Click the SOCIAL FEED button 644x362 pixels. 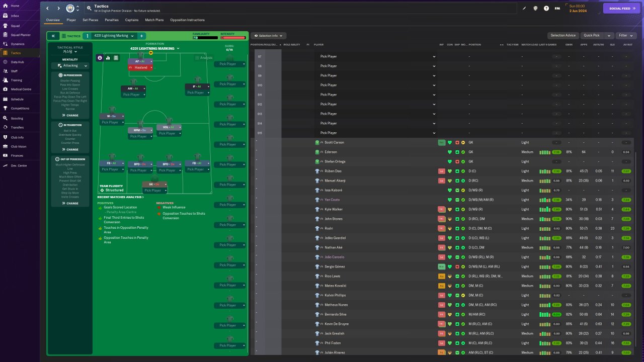point(622,9)
